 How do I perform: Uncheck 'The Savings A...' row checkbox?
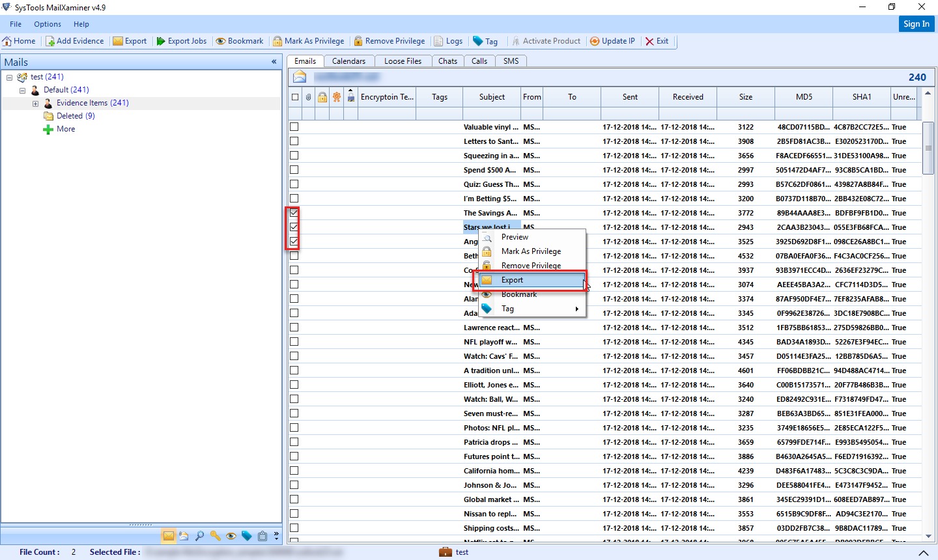pyautogui.click(x=294, y=213)
